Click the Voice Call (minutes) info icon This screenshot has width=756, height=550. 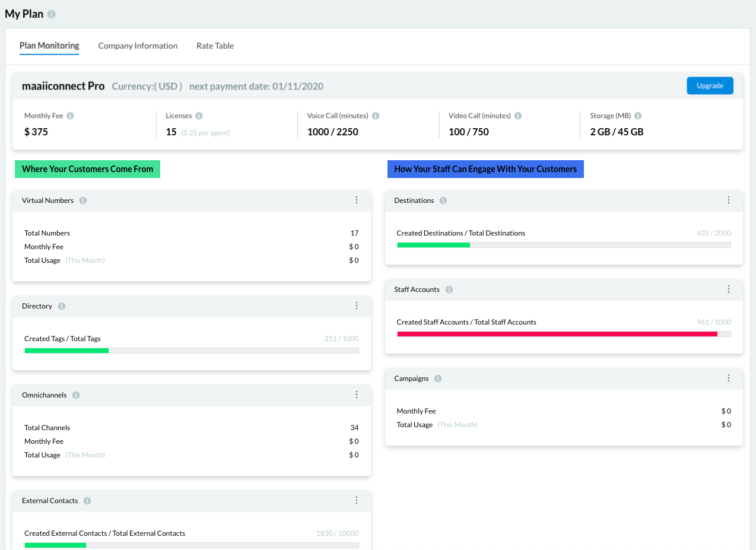point(376,116)
